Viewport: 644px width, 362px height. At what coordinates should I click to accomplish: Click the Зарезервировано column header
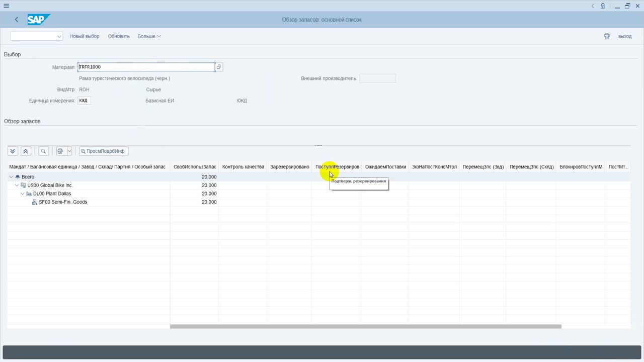point(289,167)
